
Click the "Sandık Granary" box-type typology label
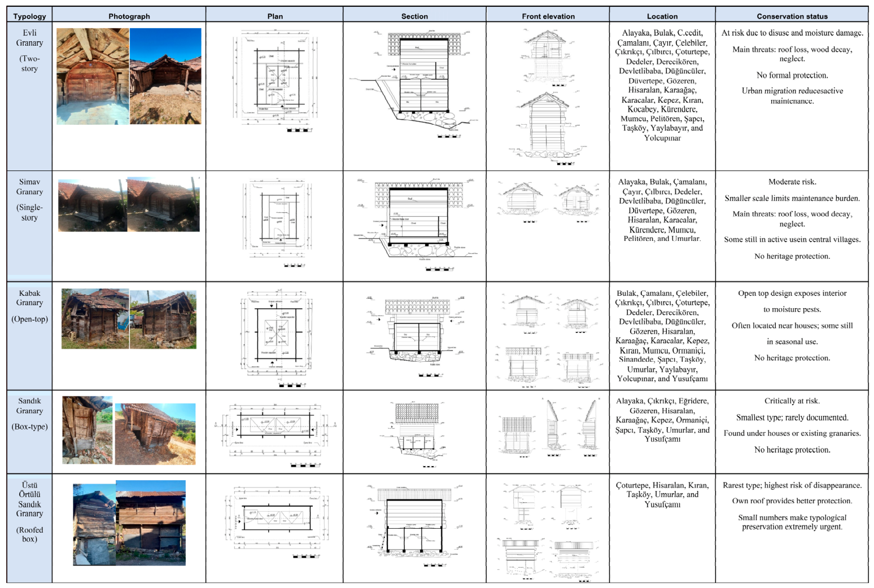click(29, 406)
